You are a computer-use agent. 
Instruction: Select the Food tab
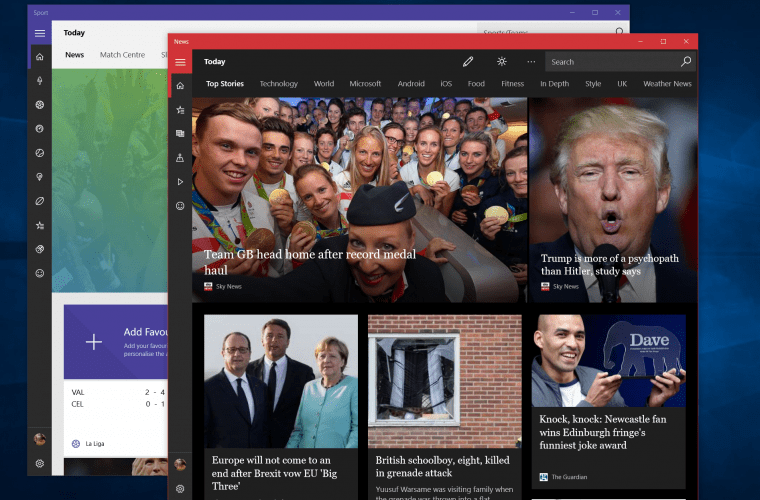tap(476, 83)
